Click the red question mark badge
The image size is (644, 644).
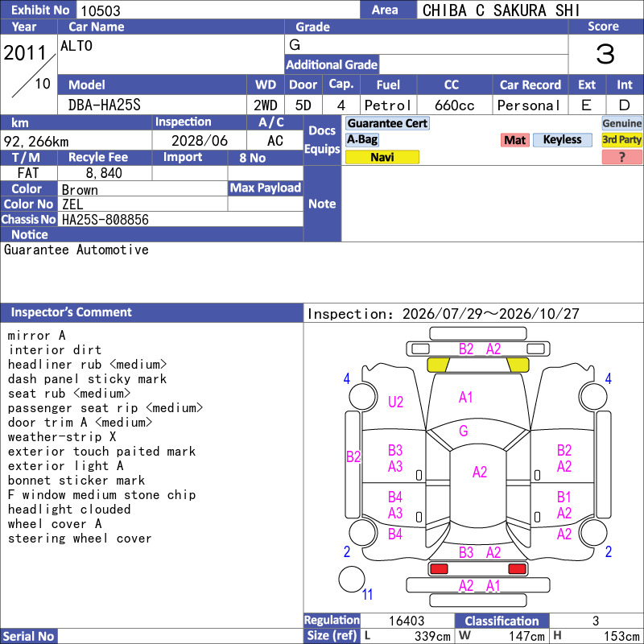621,157
